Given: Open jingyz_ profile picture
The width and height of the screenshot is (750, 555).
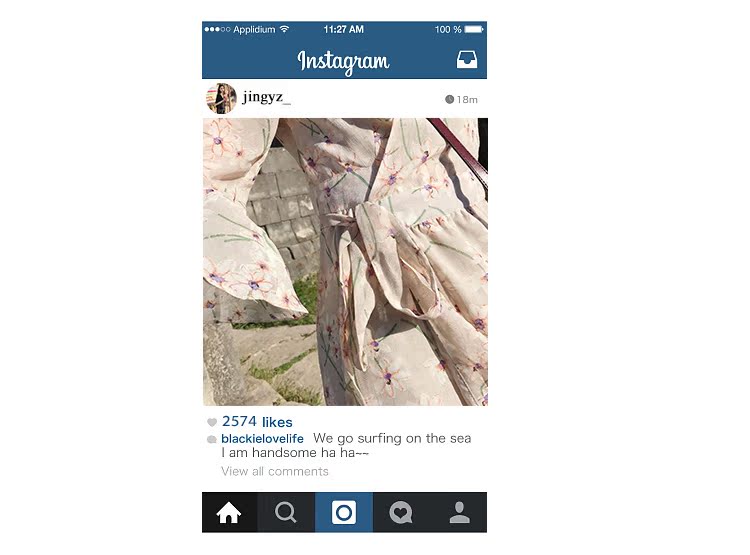Looking at the screenshot, I should (x=221, y=98).
